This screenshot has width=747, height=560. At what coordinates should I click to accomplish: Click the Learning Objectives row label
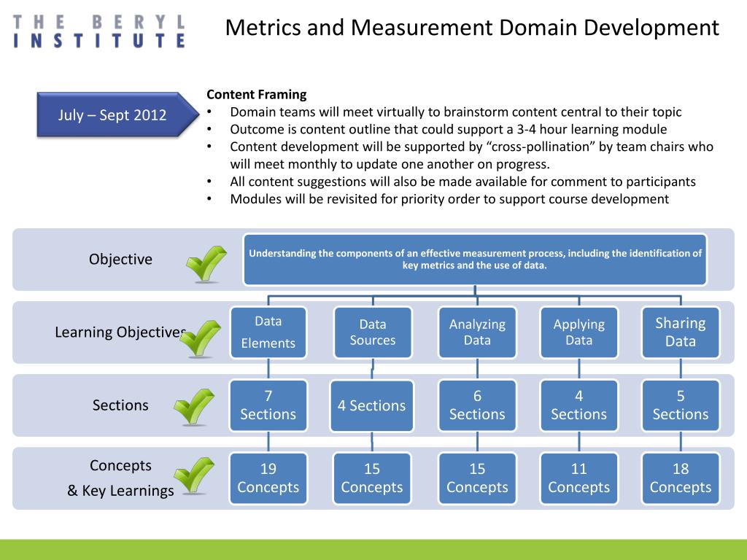pyautogui.click(x=120, y=332)
